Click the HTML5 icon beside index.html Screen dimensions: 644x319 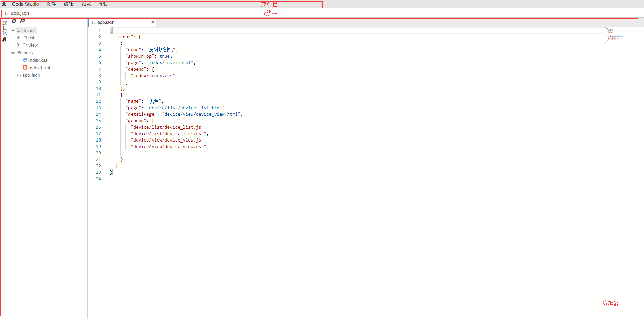click(x=25, y=68)
